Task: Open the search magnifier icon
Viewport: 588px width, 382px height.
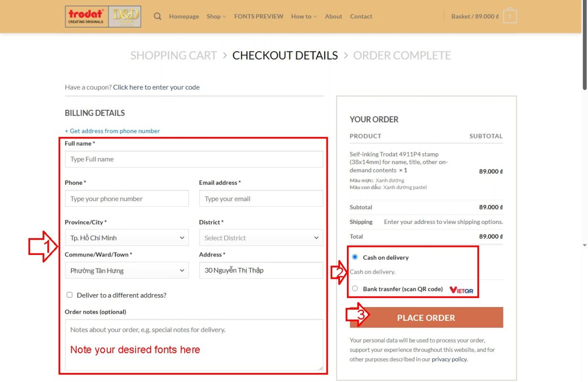Action: [x=157, y=16]
